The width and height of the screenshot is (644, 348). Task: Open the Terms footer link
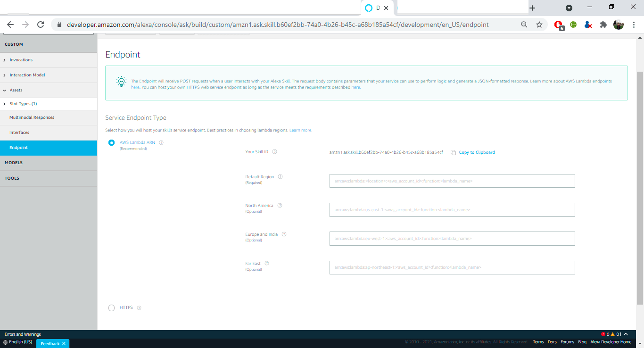coord(538,342)
